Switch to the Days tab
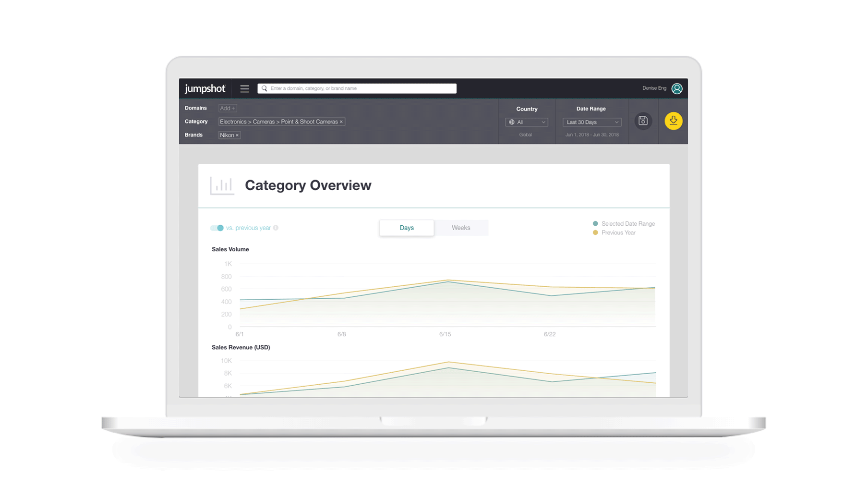This screenshot has height=488, width=868. (x=407, y=228)
